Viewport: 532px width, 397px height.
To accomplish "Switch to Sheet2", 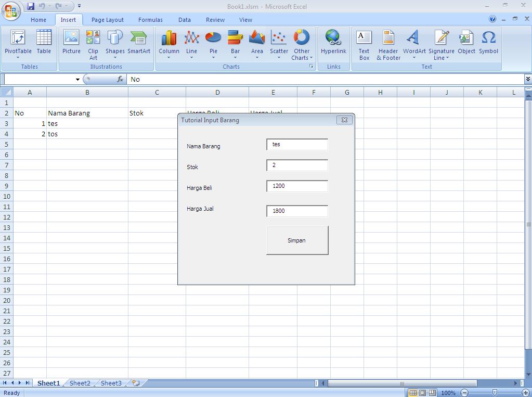I will (x=79, y=383).
